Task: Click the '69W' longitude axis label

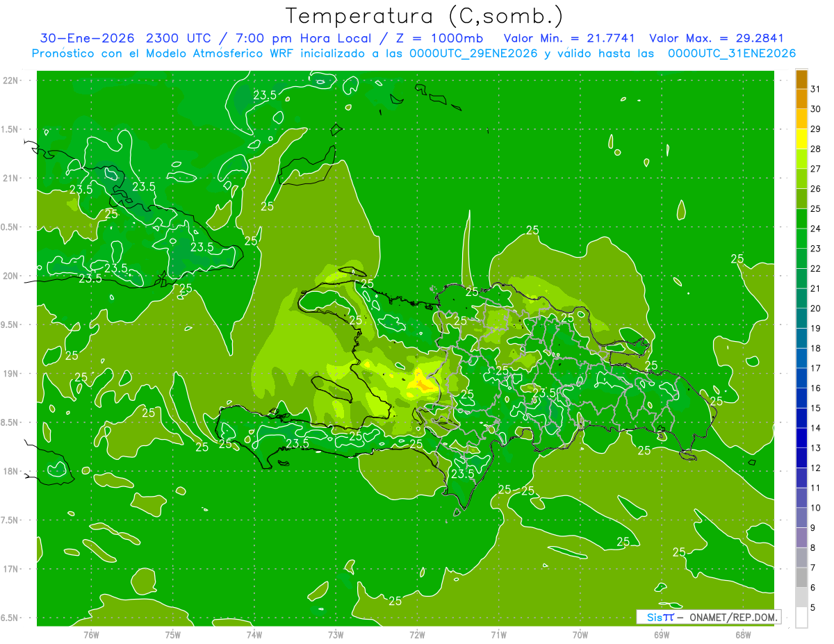Action: (x=662, y=634)
